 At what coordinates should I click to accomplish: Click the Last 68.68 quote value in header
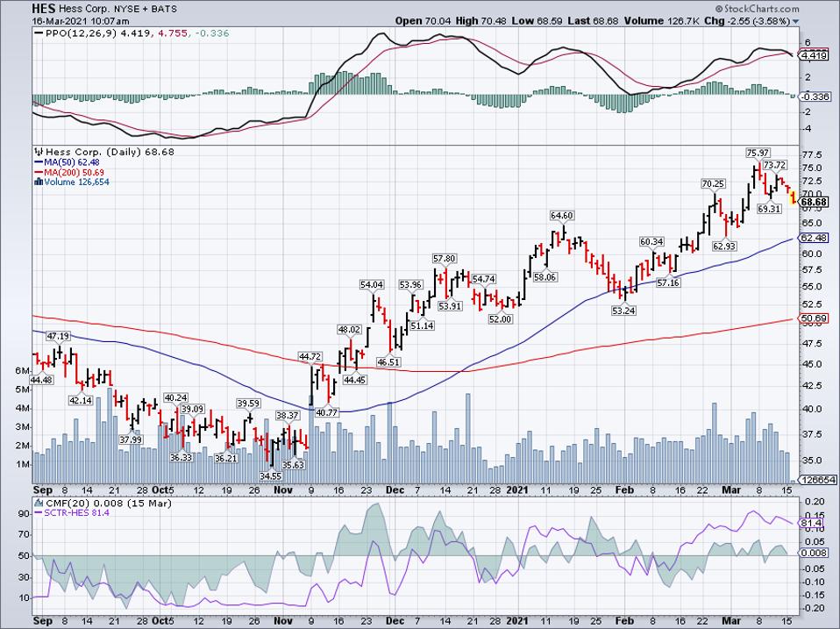coord(593,21)
